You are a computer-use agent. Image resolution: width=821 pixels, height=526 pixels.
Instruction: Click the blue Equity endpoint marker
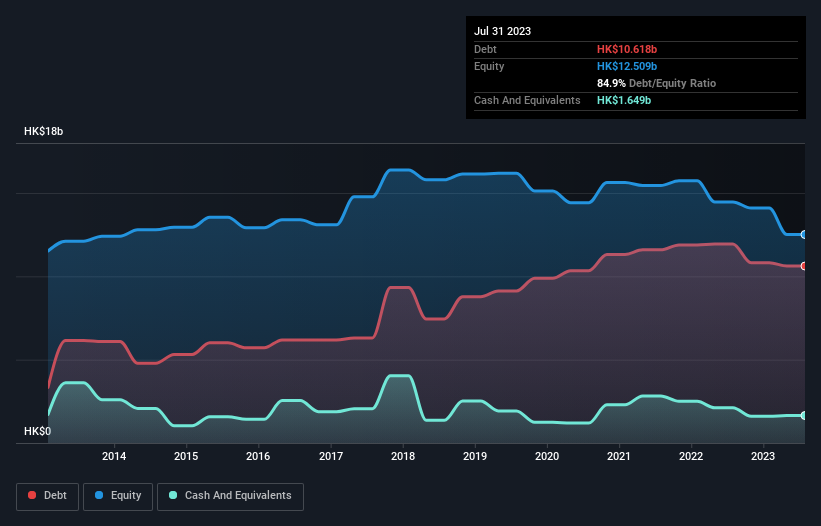coord(804,234)
